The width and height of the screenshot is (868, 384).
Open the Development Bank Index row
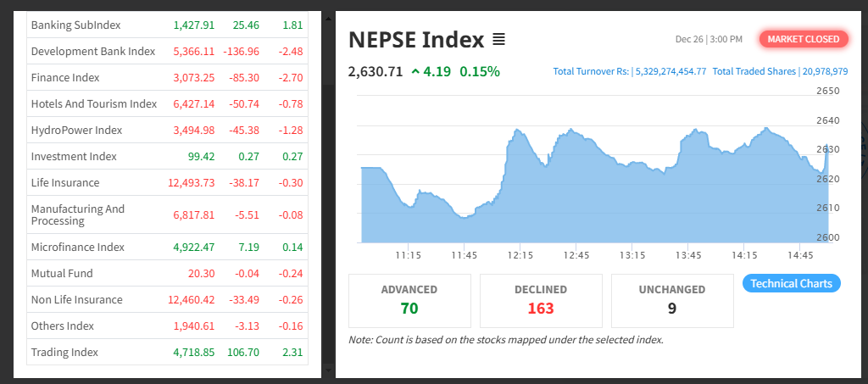[x=167, y=51]
